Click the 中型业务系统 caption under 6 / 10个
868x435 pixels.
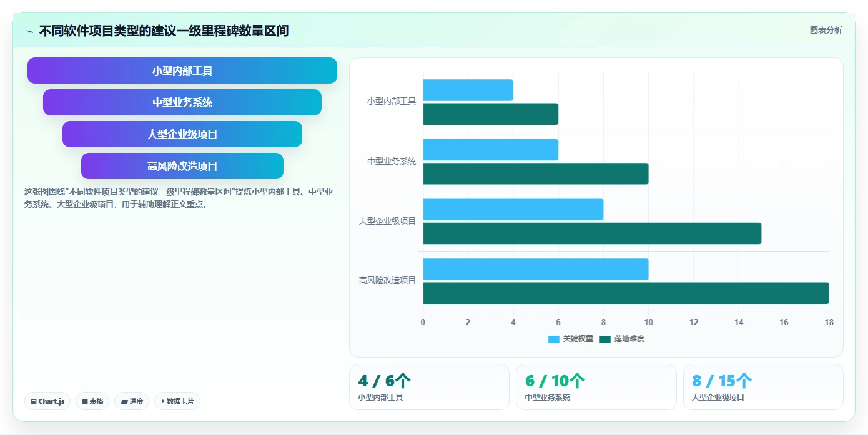(x=547, y=398)
